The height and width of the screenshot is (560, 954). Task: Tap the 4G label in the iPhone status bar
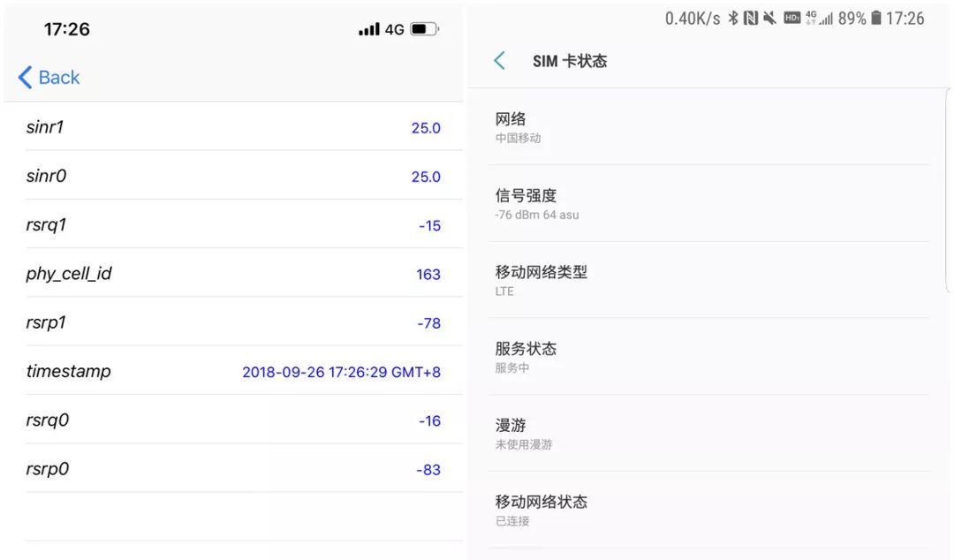(x=395, y=28)
